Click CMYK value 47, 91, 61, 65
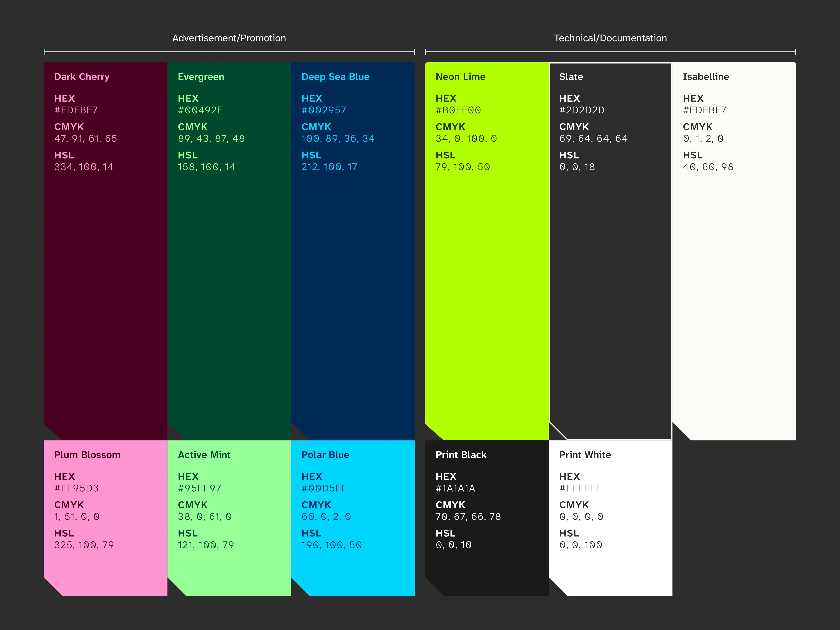 (86, 139)
